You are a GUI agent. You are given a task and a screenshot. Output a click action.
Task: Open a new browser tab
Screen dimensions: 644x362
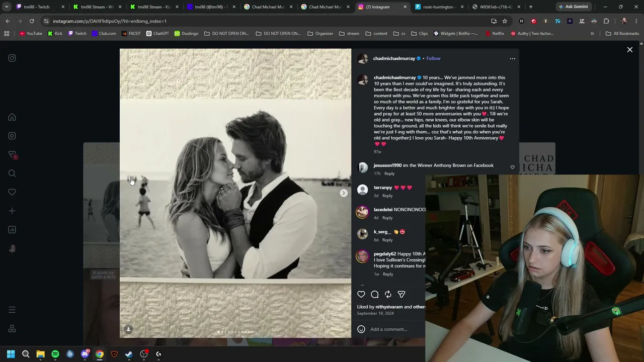point(531,7)
